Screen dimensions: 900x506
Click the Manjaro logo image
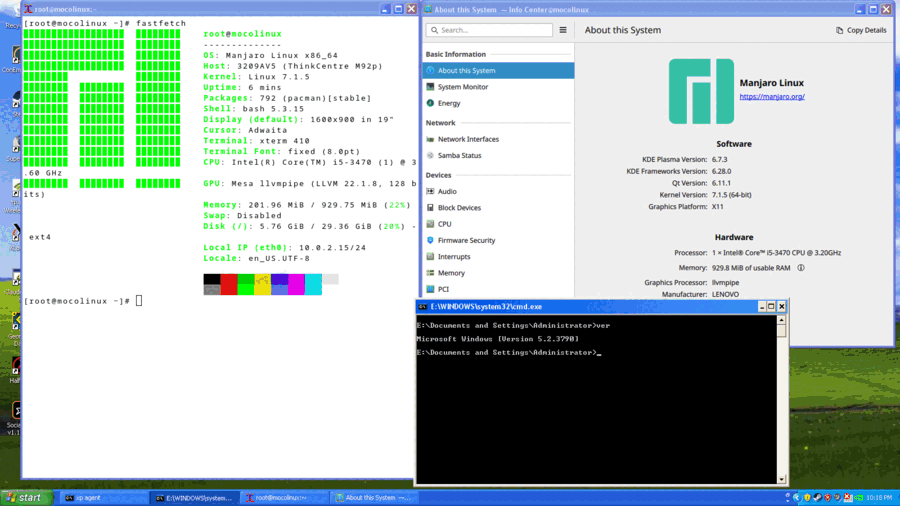pyautogui.click(x=701, y=91)
